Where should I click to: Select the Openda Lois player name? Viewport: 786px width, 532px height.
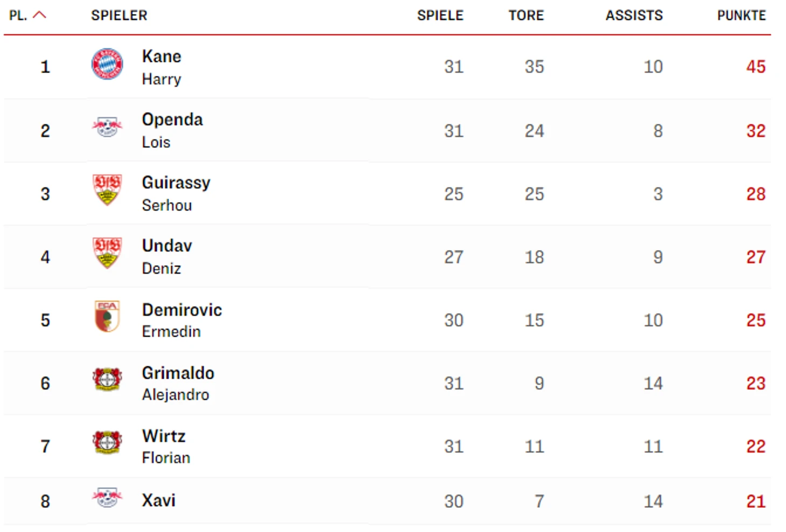[172, 131]
